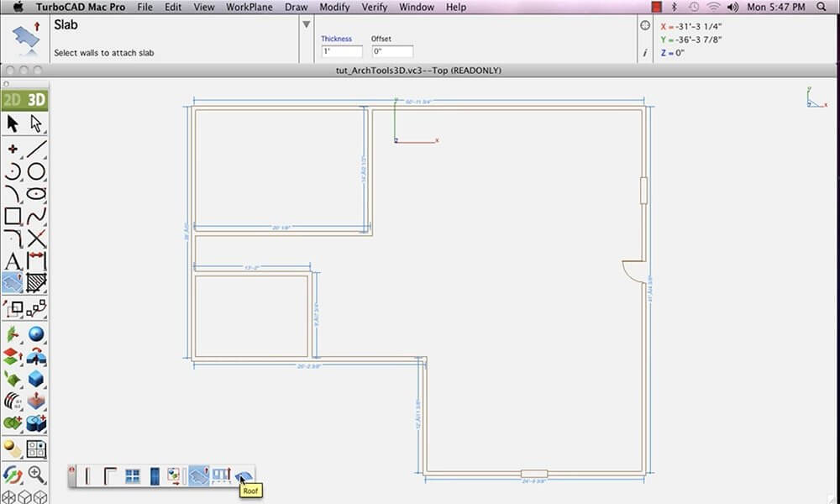Select the Wall tool in the bottom toolbar

[x=87, y=475]
